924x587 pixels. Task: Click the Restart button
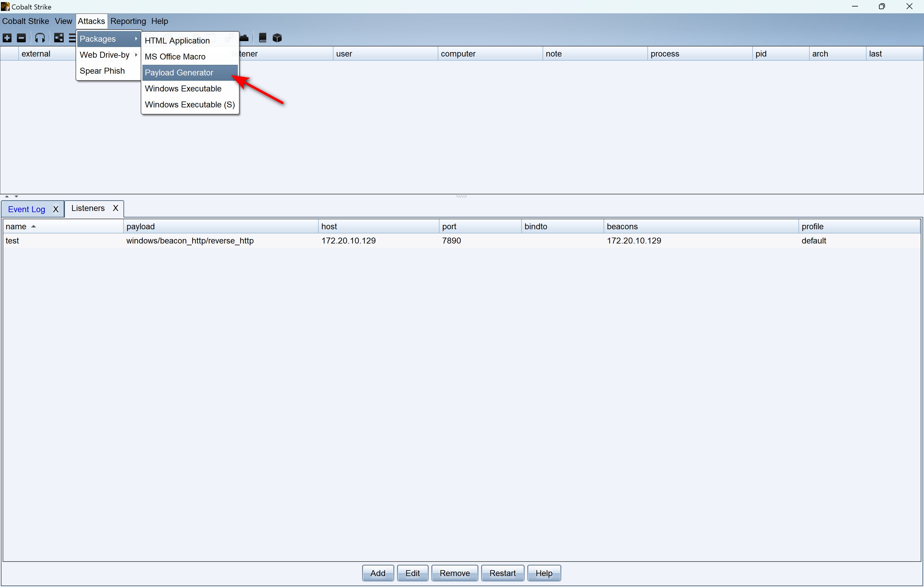tap(502, 573)
